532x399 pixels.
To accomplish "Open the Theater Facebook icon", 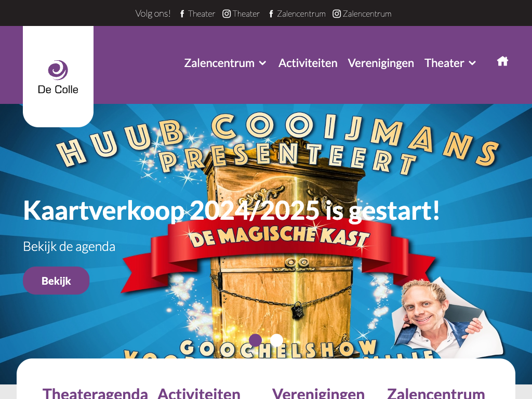I will tap(182, 14).
